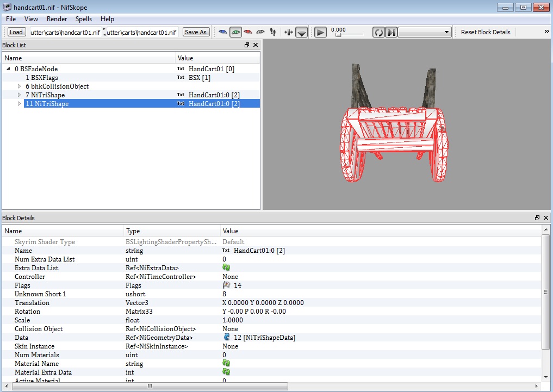Toggle the Switch animation icon

tap(391, 33)
